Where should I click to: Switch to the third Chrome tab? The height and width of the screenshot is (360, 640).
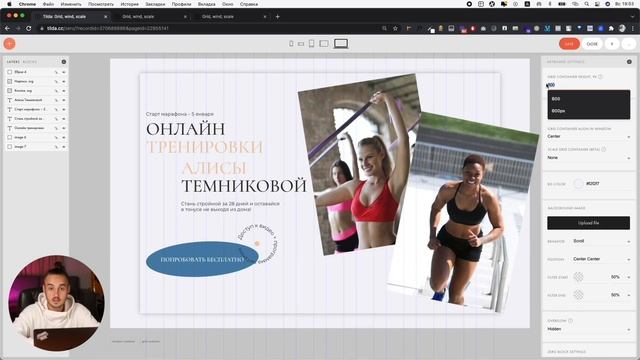point(230,17)
